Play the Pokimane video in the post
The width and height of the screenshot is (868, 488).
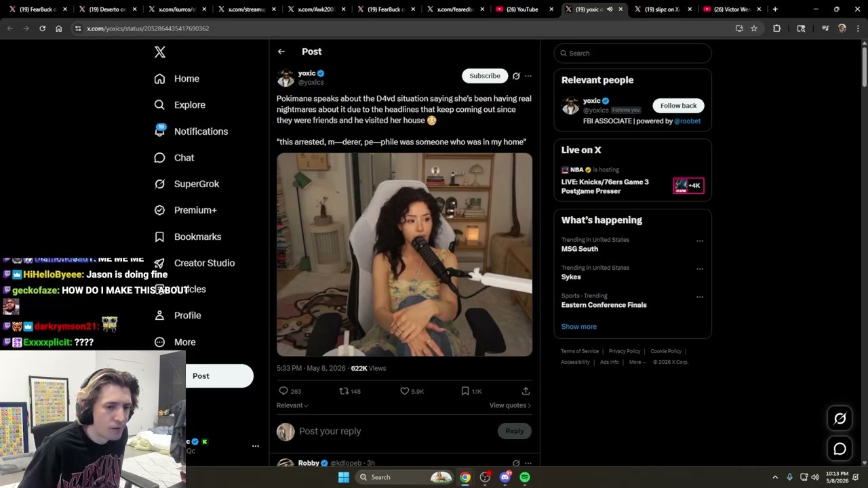pos(404,254)
